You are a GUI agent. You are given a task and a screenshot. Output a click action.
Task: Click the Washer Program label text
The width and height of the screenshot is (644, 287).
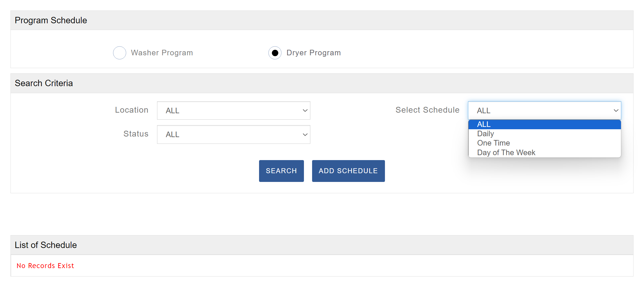pyautogui.click(x=162, y=53)
